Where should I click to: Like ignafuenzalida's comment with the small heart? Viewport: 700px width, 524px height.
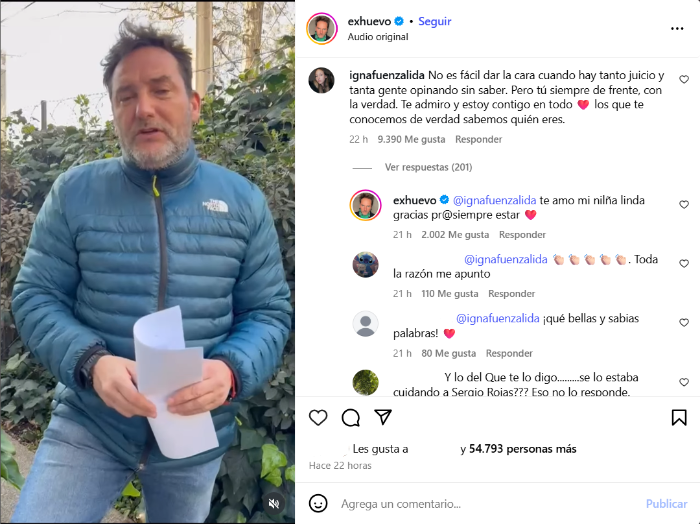[x=684, y=79]
